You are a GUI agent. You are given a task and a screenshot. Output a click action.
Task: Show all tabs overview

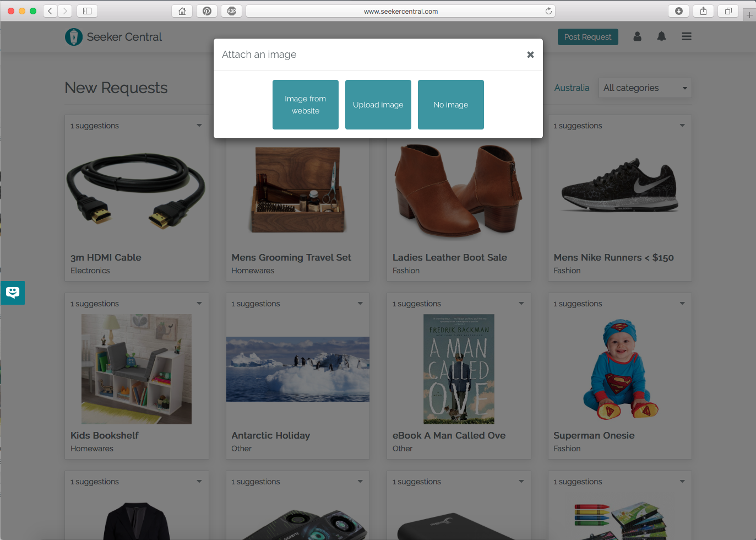(x=728, y=11)
